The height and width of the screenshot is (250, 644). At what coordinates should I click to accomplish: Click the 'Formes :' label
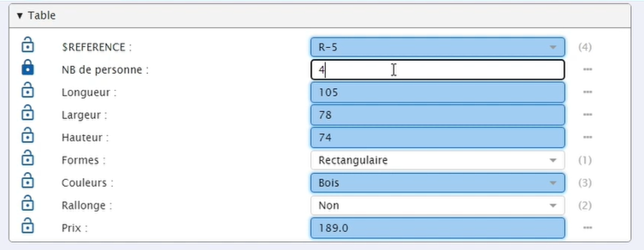(83, 161)
